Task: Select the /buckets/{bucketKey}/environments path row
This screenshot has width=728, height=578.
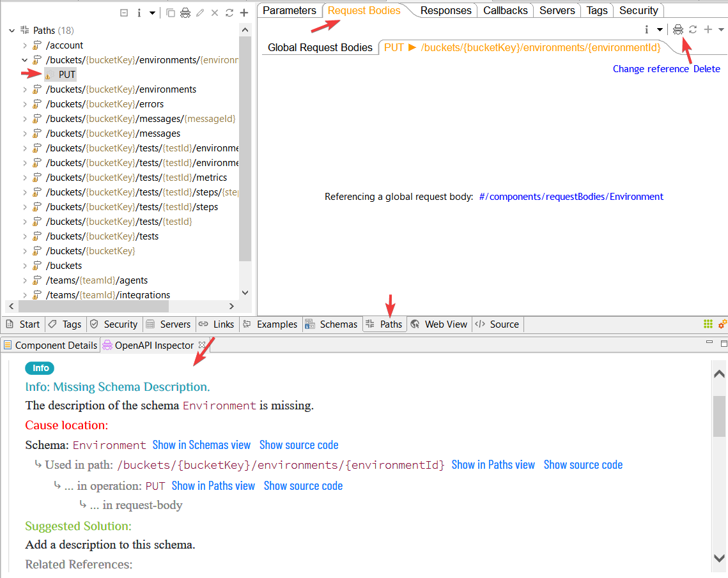Action: pos(121,89)
